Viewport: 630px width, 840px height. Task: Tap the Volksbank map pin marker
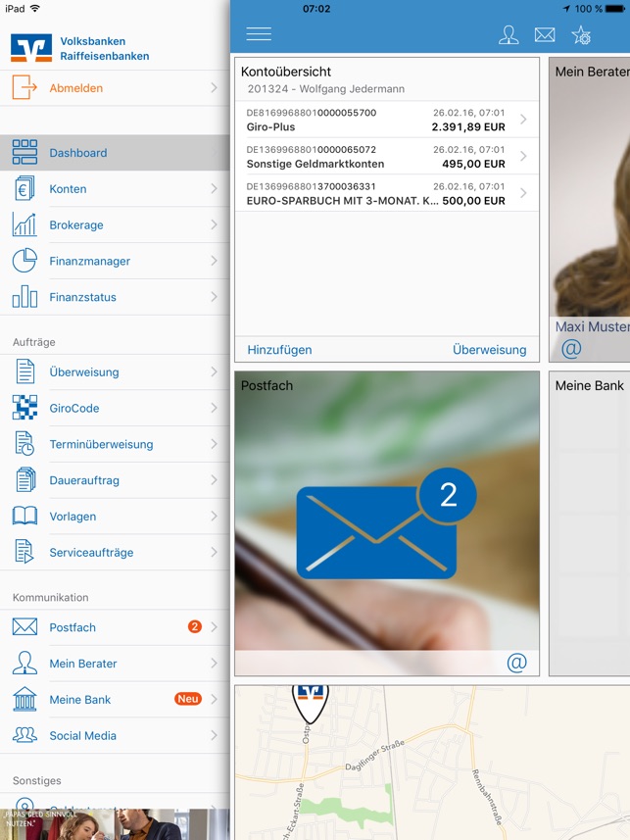pyautogui.click(x=311, y=697)
